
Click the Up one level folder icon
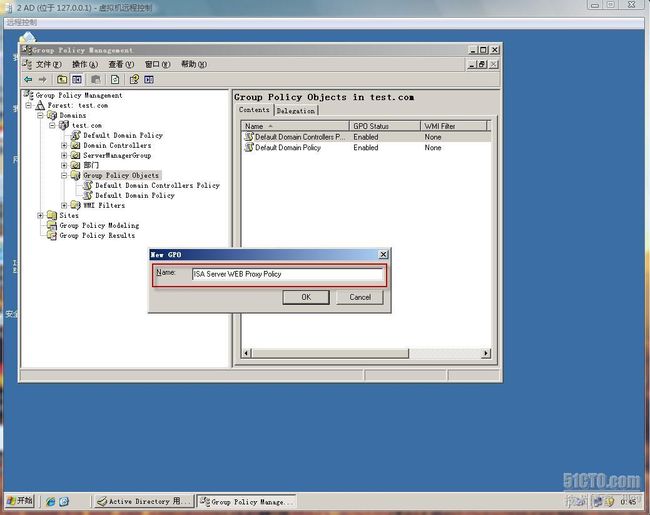coord(62,79)
